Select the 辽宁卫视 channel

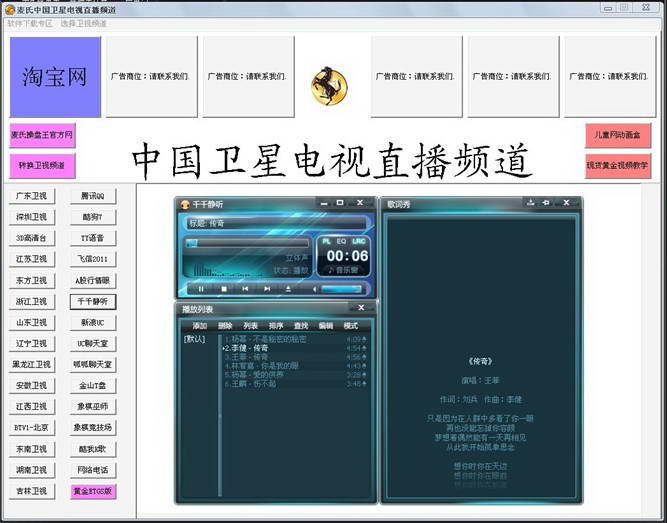[x=32, y=343]
